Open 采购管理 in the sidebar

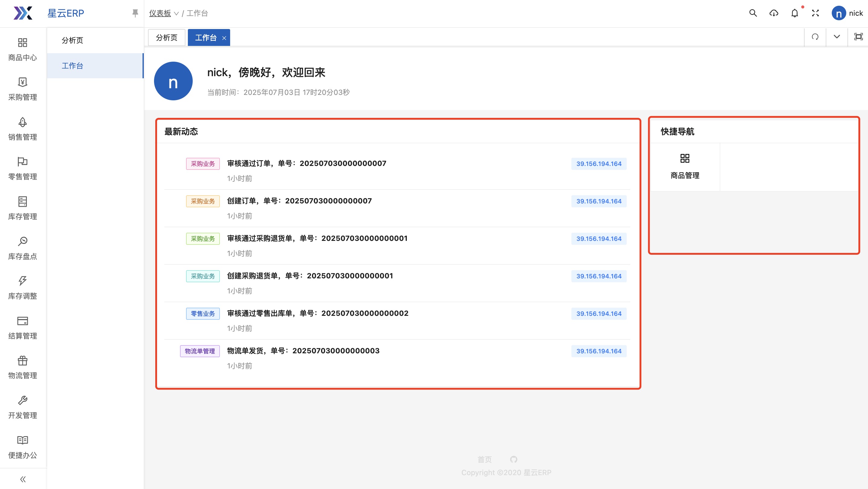point(23,89)
